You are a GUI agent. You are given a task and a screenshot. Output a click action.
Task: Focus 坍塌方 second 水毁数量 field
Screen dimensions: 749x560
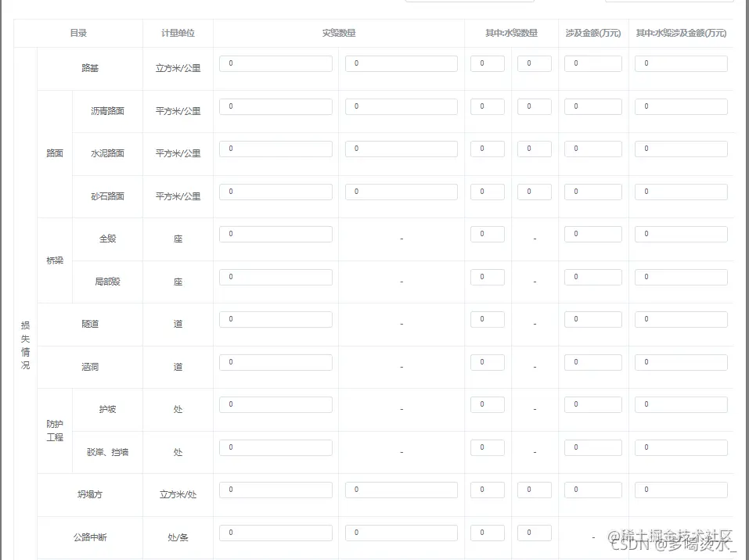[x=534, y=490]
